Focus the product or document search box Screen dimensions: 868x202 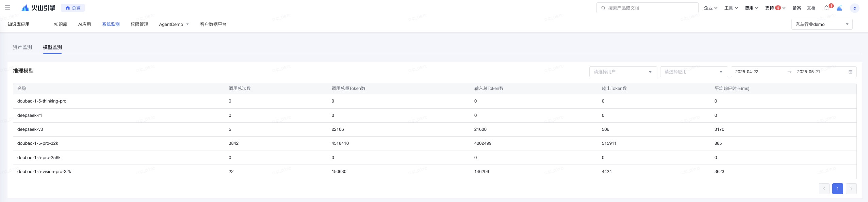[647, 8]
